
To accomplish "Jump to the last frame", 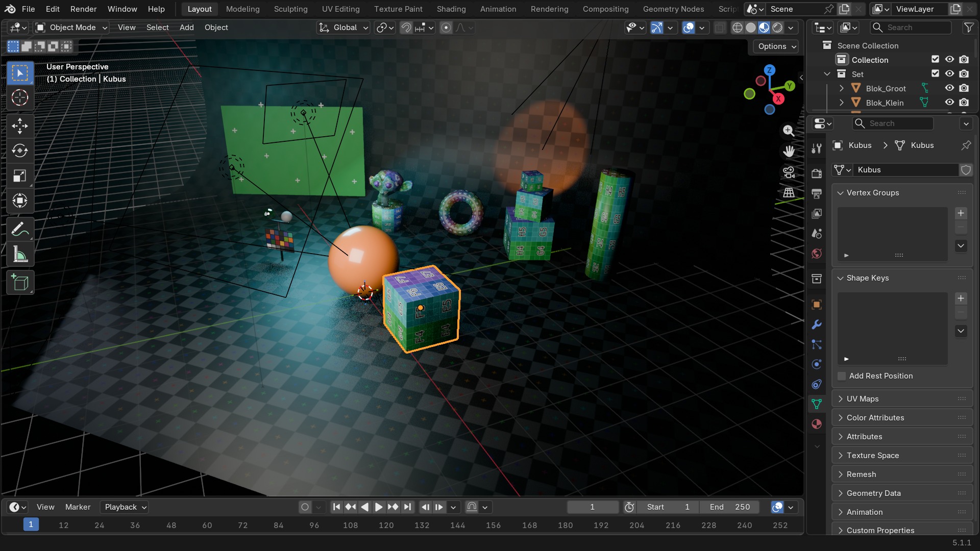I will (x=407, y=507).
